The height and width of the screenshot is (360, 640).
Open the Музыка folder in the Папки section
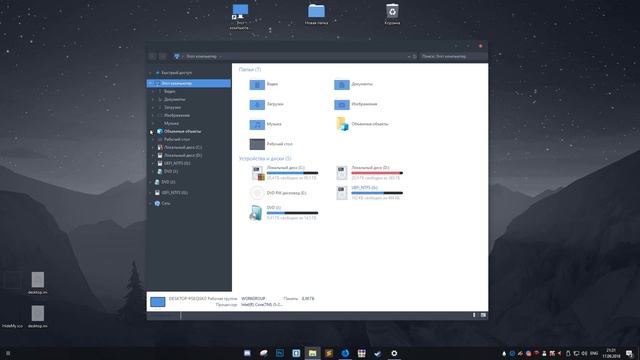[x=257, y=124]
